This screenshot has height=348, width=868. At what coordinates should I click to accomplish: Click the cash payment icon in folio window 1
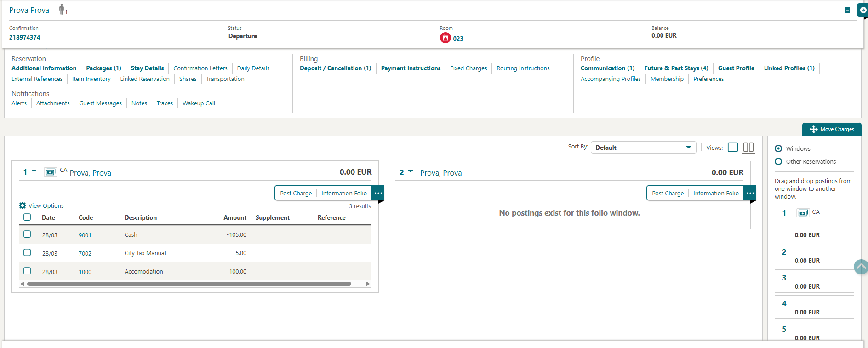(50, 172)
